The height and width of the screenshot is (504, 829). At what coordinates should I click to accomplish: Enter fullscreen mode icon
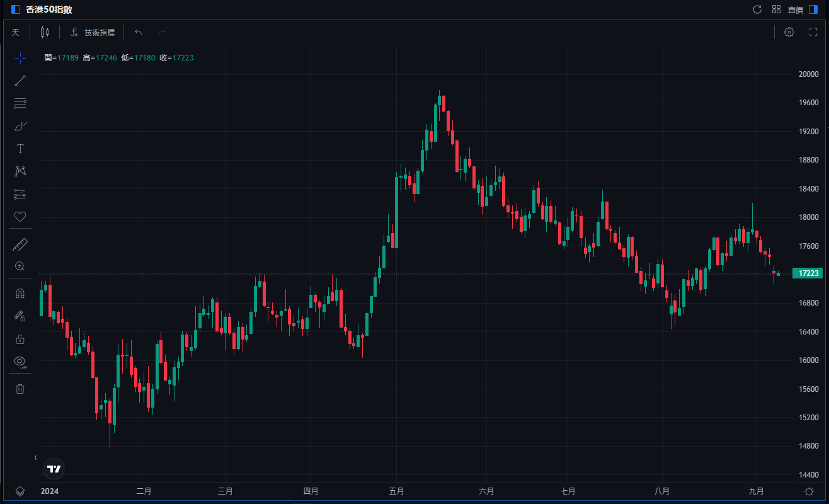813,32
